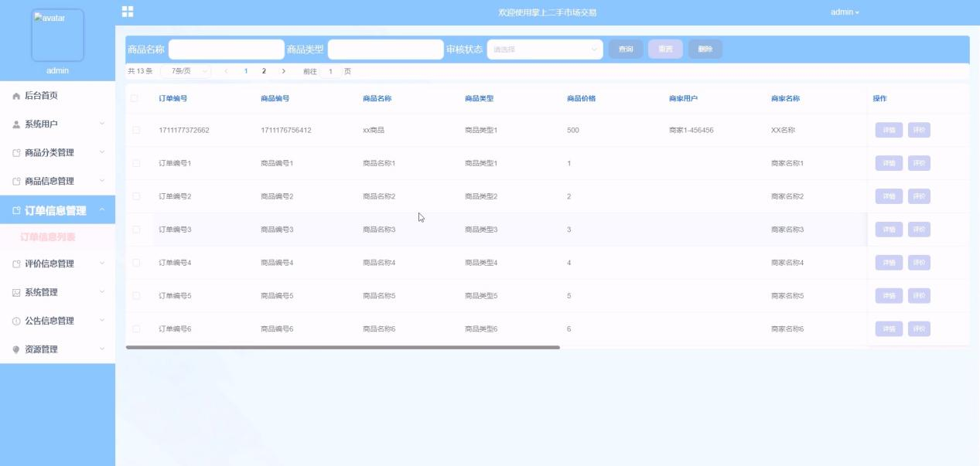
Task: Click the 删除 button in filter bar
Action: point(705,49)
